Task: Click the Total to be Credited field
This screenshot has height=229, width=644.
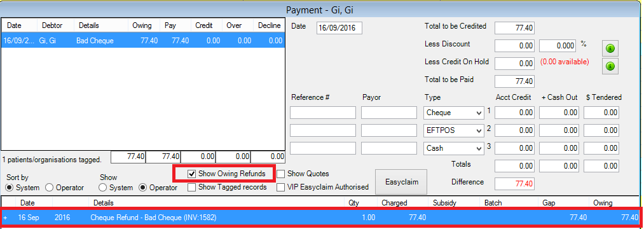Action: coord(514,28)
